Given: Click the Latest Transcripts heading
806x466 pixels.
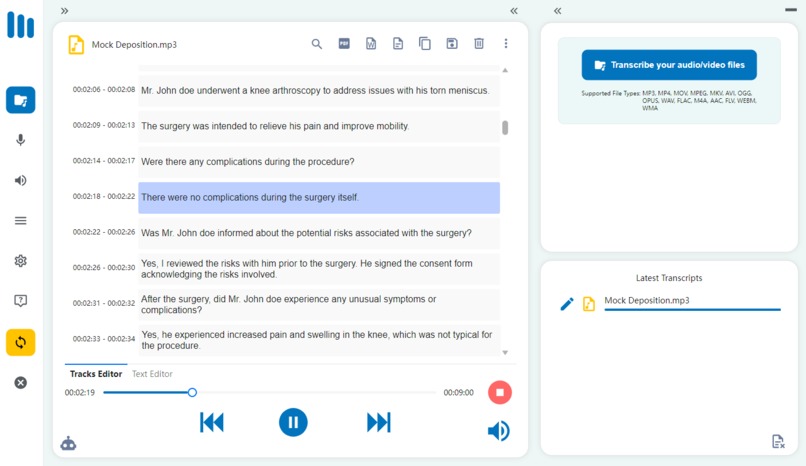Looking at the screenshot, I should pyautogui.click(x=669, y=278).
